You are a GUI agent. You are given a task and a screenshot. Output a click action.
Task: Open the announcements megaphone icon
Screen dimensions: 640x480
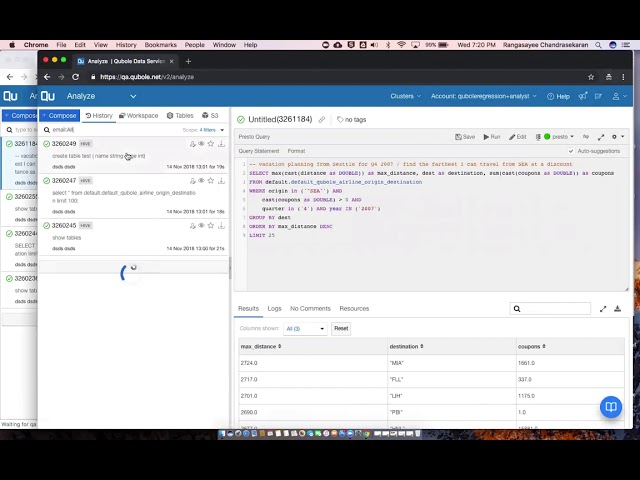click(582, 96)
